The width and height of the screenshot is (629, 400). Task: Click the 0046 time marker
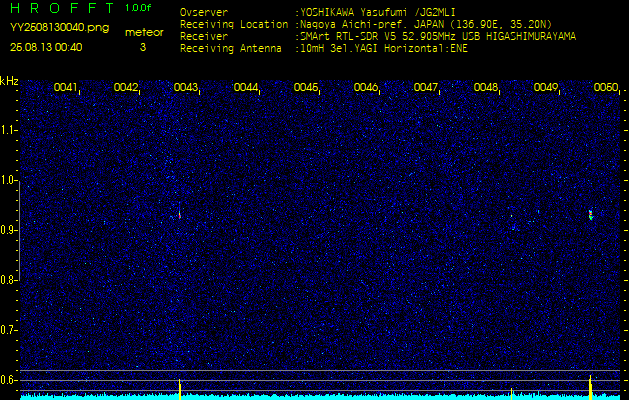[365, 87]
